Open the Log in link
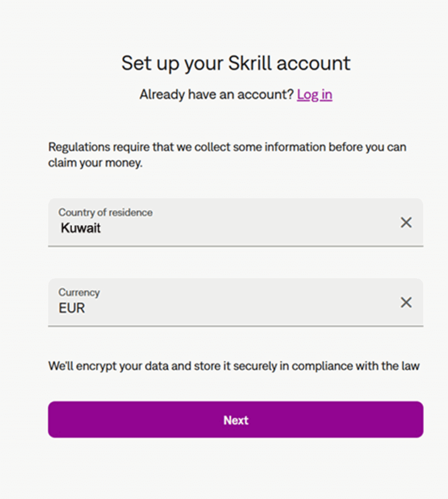The width and height of the screenshot is (448, 499). click(x=314, y=95)
